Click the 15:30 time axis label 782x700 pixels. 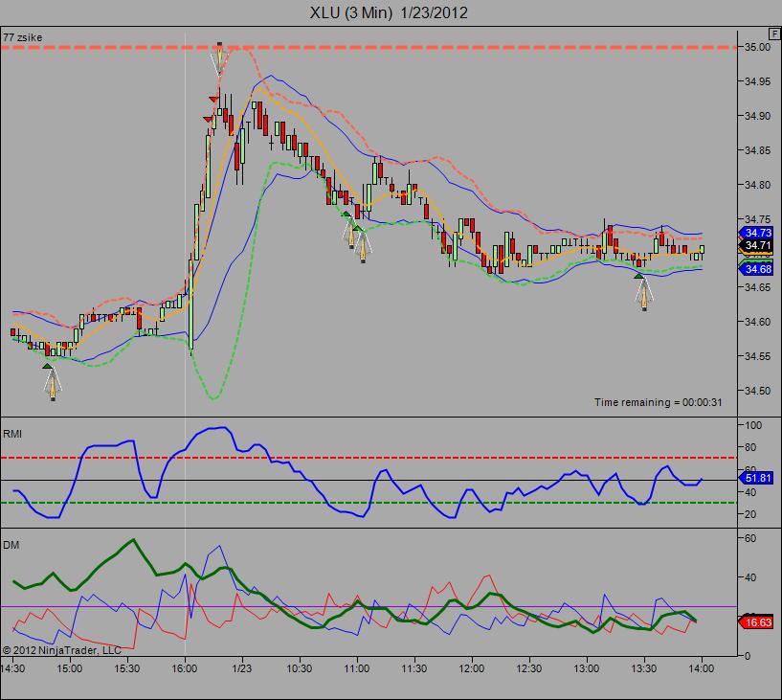point(126,668)
